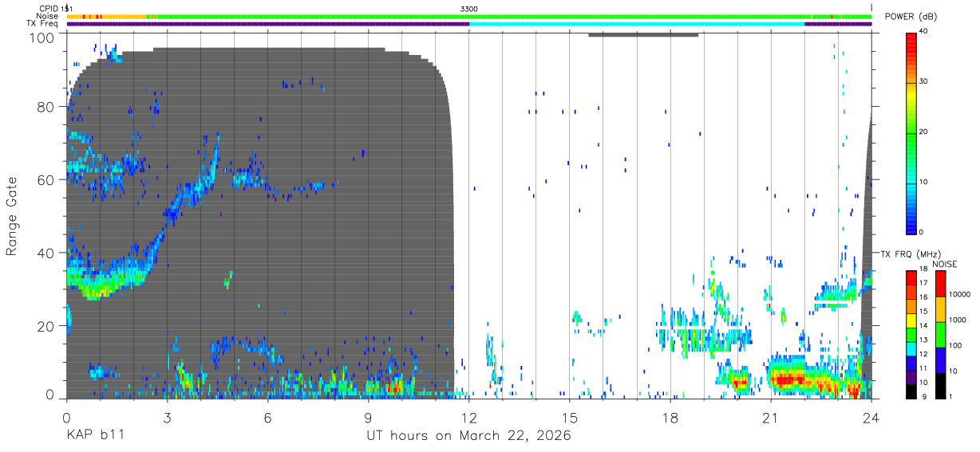Click the TX FRQ (MHz) color scale
This screenshot has height=452, width=980.
pyautogui.click(x=911, y=335)
